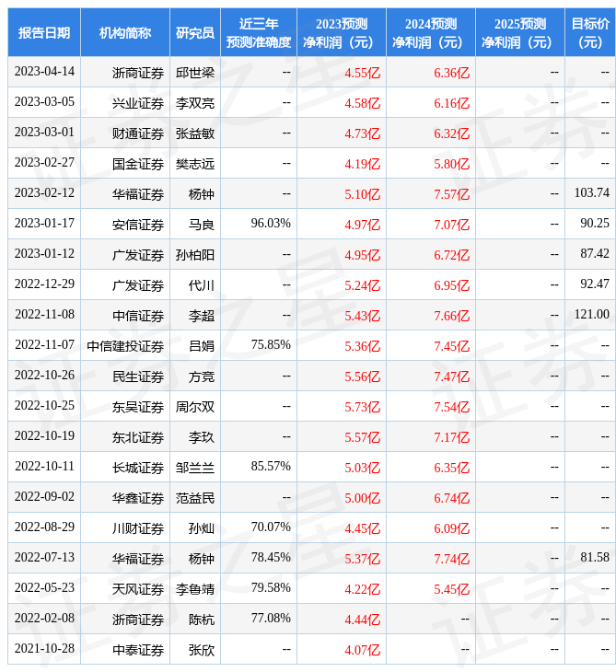Click researcher 李鲁靖
616x672 pixels.
(195, 590)
